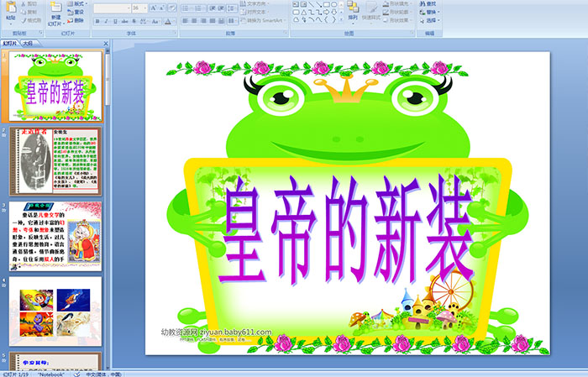Viewport: 588px width, 377px height.
Task: Select the Left Brace shape
Action: 327,19
